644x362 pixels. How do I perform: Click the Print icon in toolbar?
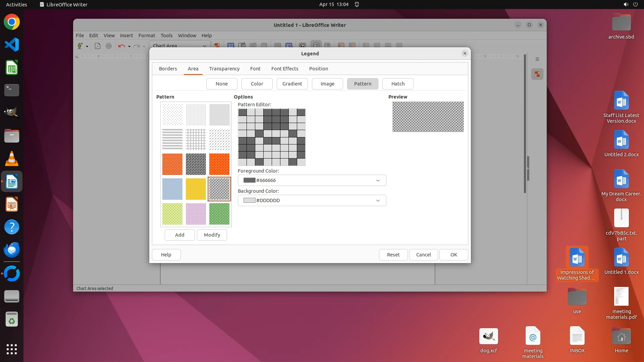pos(109,46)
